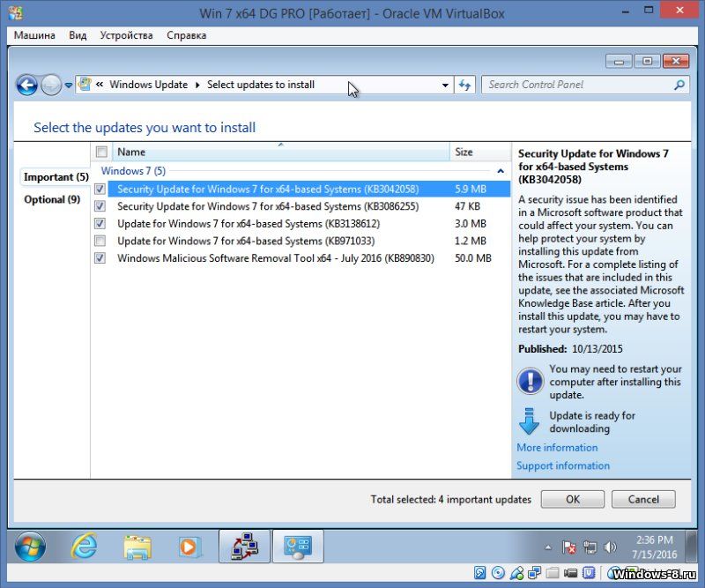705x588 pixels.
Task: Click the VirtualBox hard disk indicator
Action: [x=479, y=573]
